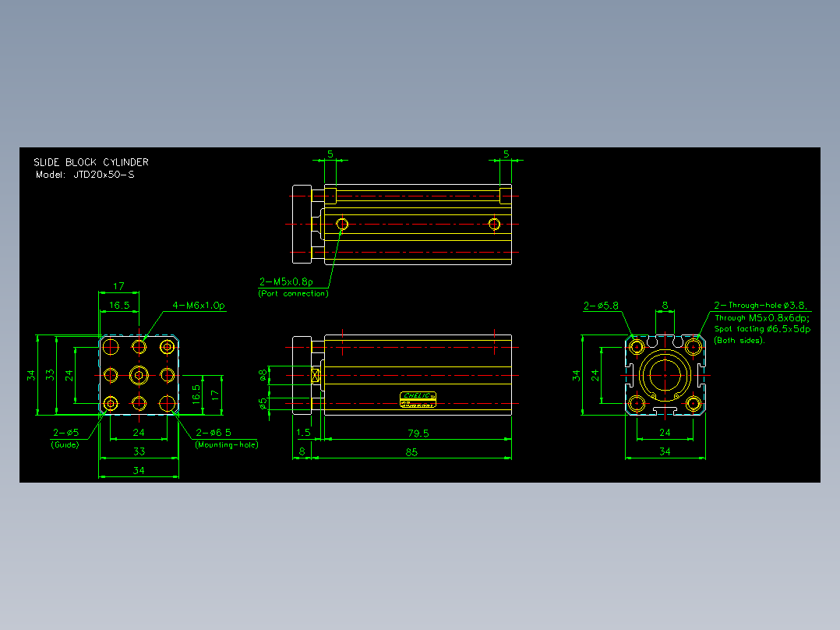Pick the '2-Through-hole ø3.8,' note line

[x=761, y=306]
